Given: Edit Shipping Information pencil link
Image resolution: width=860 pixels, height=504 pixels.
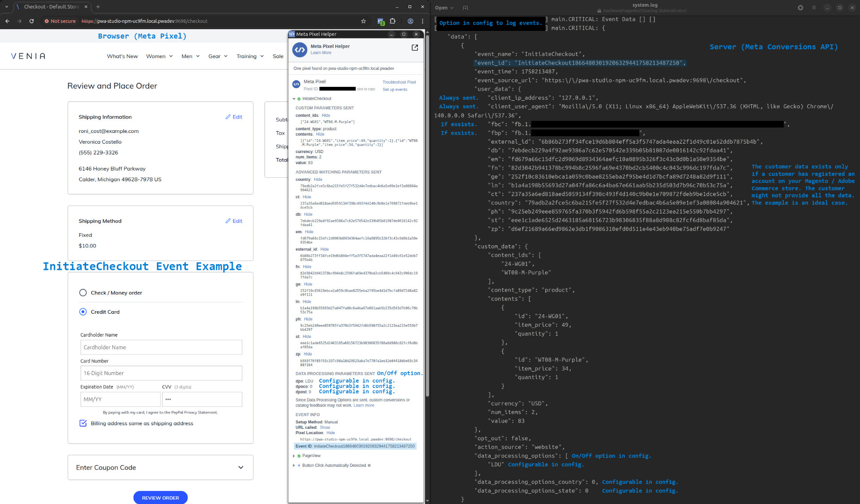Looking at the screenshot, I should point(234,117).
